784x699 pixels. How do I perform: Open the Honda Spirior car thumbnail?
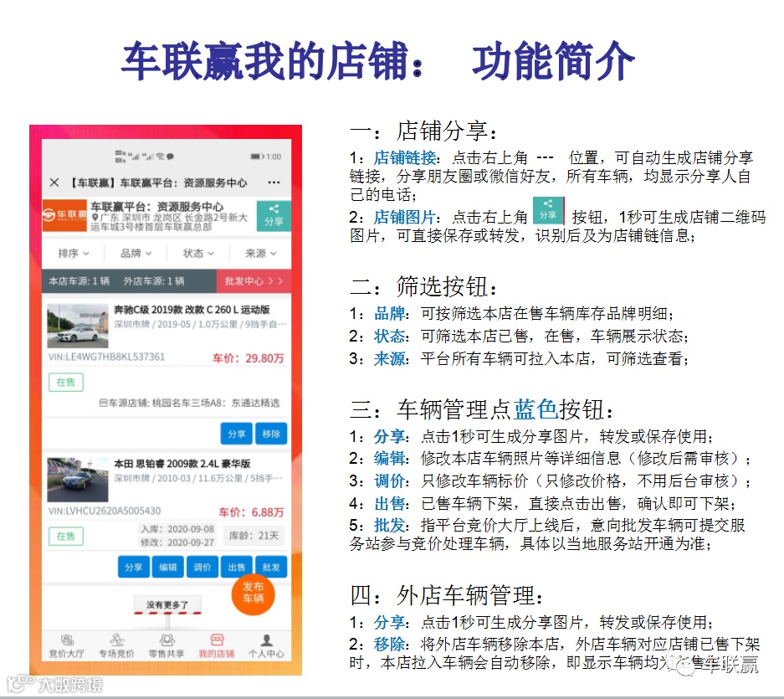78,480
